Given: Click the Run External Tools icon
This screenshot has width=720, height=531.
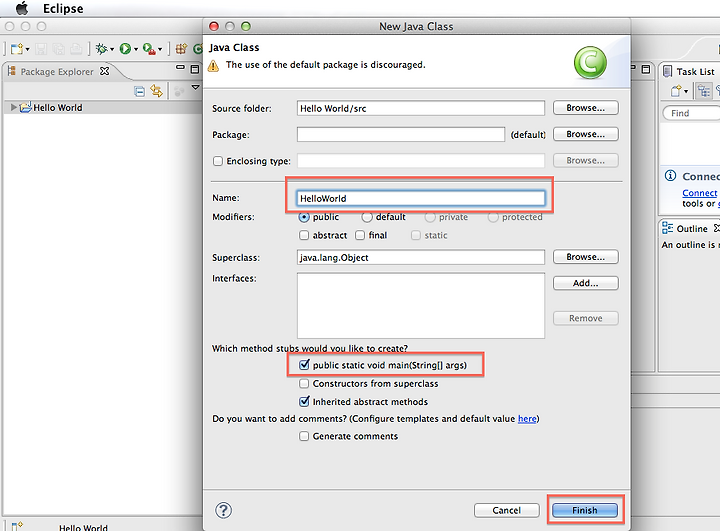Looking at the screenshot, I should (149, 49).
